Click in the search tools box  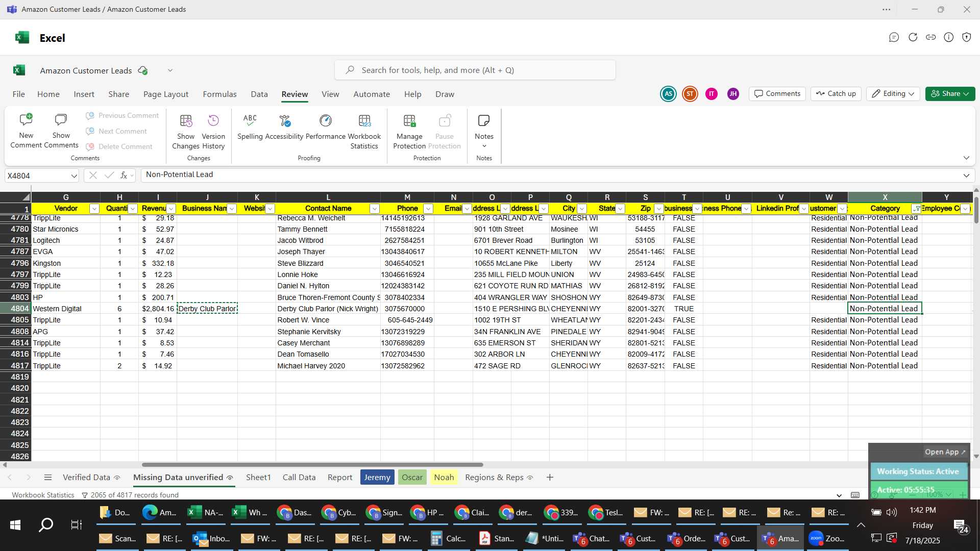[475, 70]
